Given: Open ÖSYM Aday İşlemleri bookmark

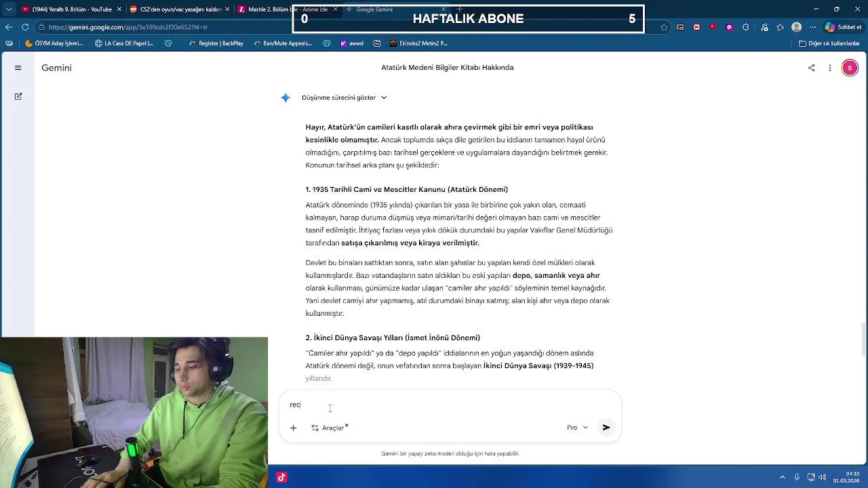Looking at the screenshot, I should coord(54,43).
